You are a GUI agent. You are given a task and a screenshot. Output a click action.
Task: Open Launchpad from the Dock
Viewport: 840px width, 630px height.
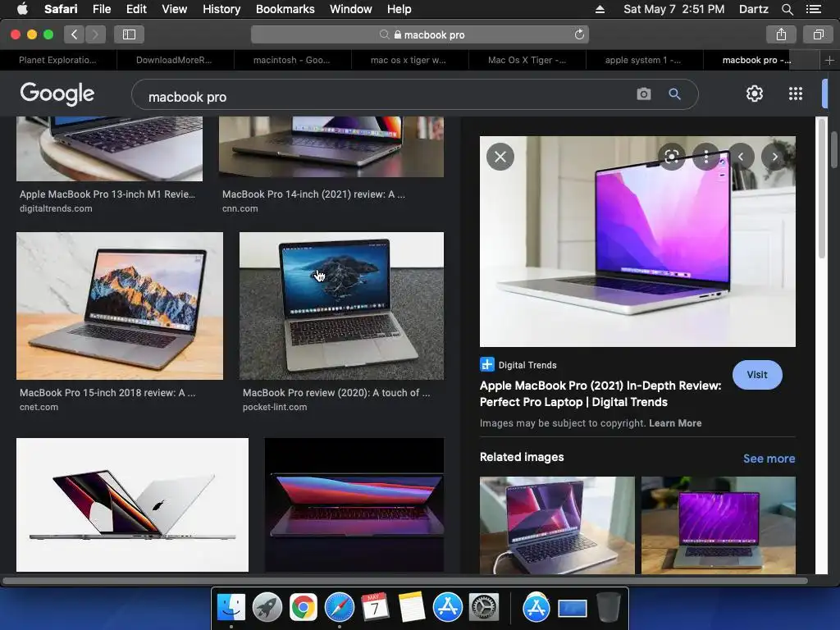pos(267,608)
